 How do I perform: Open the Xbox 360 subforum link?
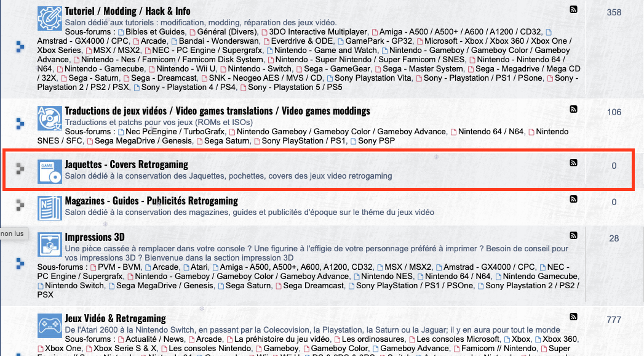tap(560, 339)
